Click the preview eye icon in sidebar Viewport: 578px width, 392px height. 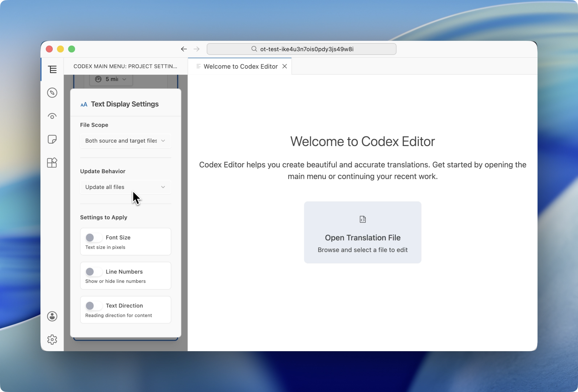[x=52, y=116]
